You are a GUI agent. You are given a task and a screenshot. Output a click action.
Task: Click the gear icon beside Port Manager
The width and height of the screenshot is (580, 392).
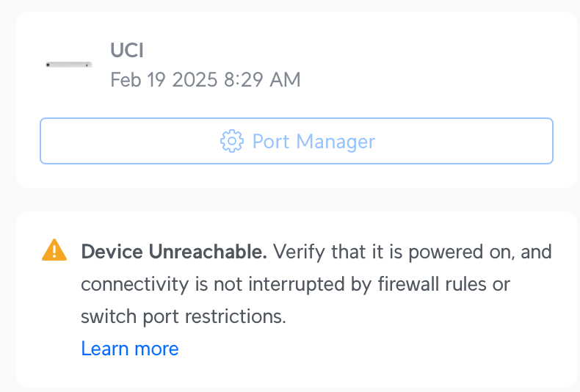pos(231,141)
